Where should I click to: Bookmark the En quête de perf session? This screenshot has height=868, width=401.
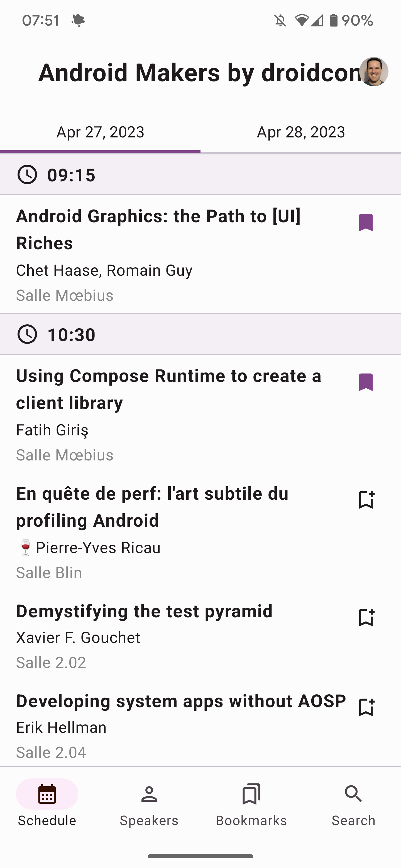coord(366,499)
